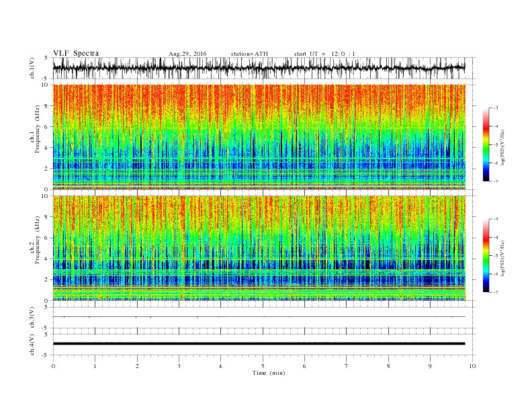The width and height of the screenshot is (532, 411).
Task: Click the "5" tick on the time axis
Action: (x=263, y=366)
